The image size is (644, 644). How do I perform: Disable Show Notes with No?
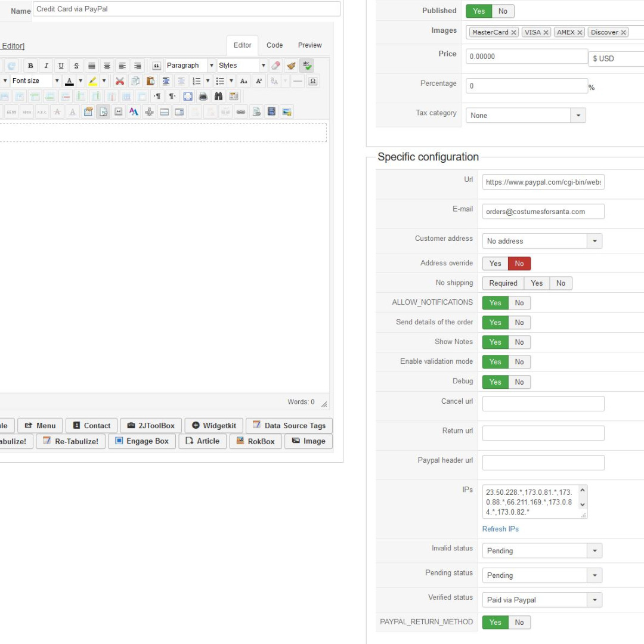(519, 342)
